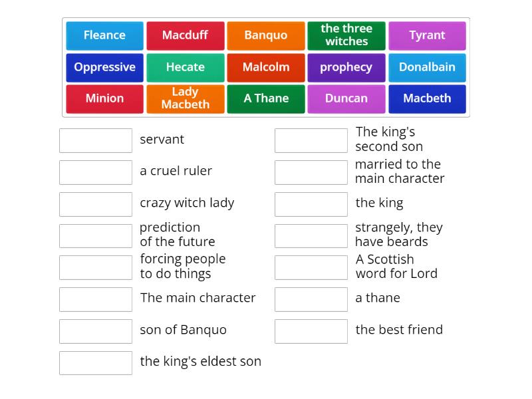The image size is (532, 399).
Task: Click the box beside married to the main character
Action: [311, 172]
